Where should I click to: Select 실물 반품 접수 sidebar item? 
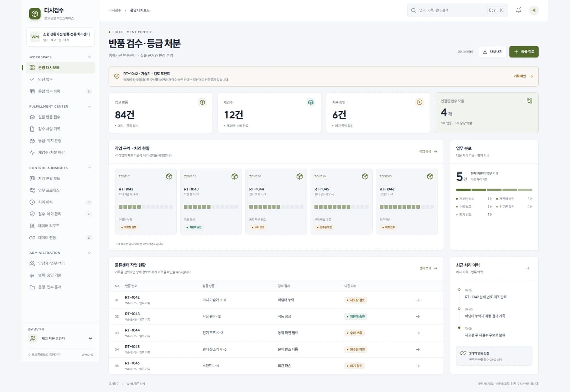pos(60,117)
